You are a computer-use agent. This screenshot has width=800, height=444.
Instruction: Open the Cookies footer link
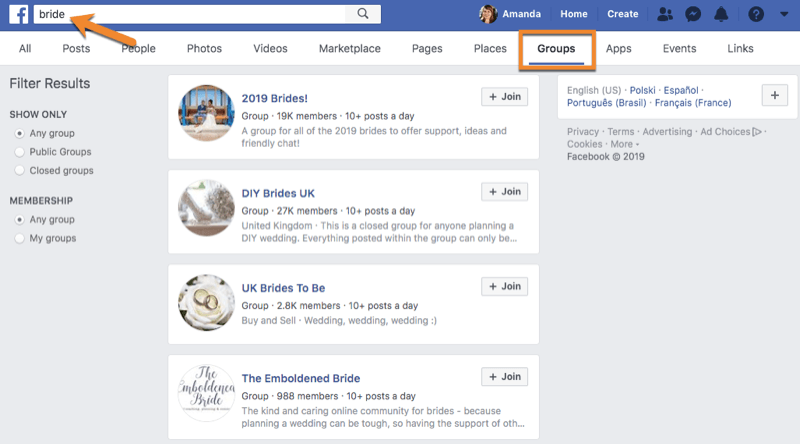(584, 144)
